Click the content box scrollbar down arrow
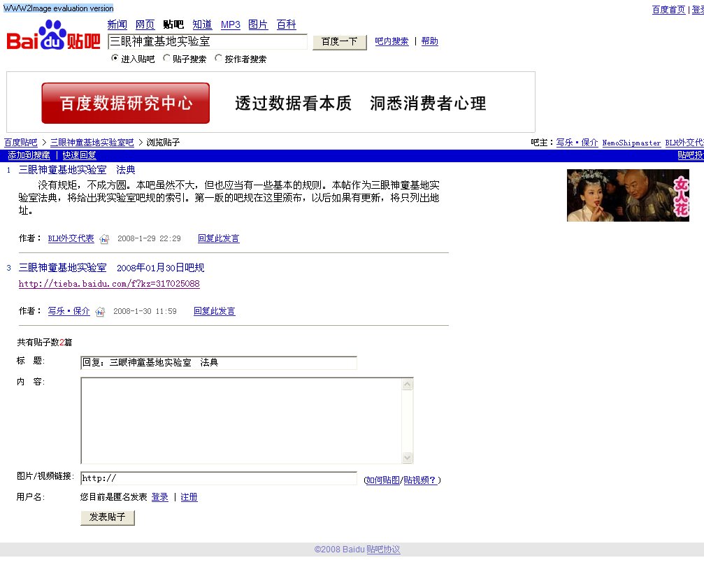The height and width of the screenshot is (588, 704). coord(408,457)
